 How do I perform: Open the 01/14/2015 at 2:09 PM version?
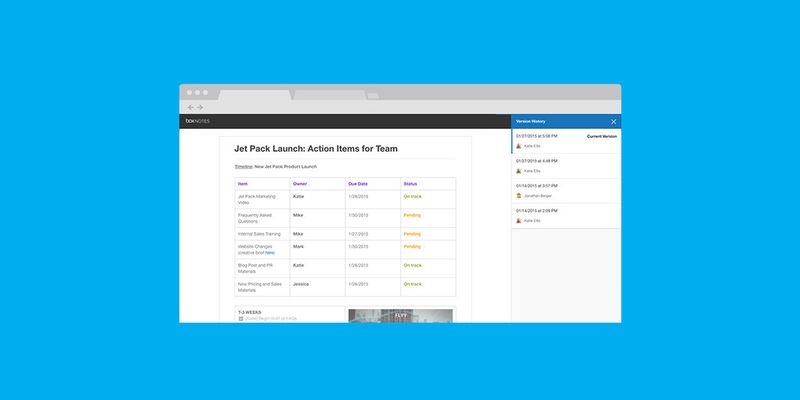pos(566,216)
